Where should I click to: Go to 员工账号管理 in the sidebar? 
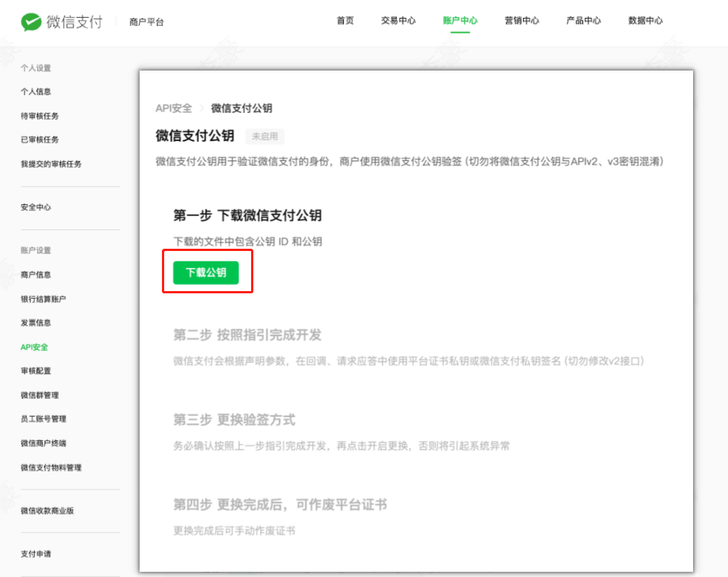43,419
